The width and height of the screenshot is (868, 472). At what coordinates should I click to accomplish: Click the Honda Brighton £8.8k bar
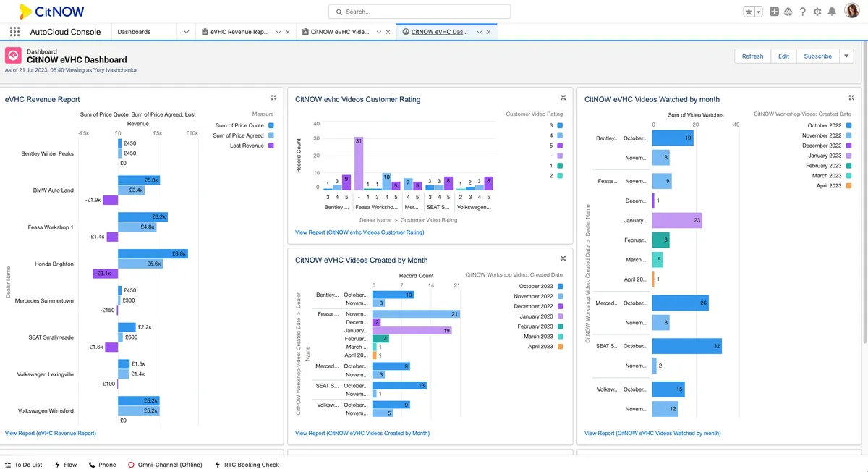153,253
